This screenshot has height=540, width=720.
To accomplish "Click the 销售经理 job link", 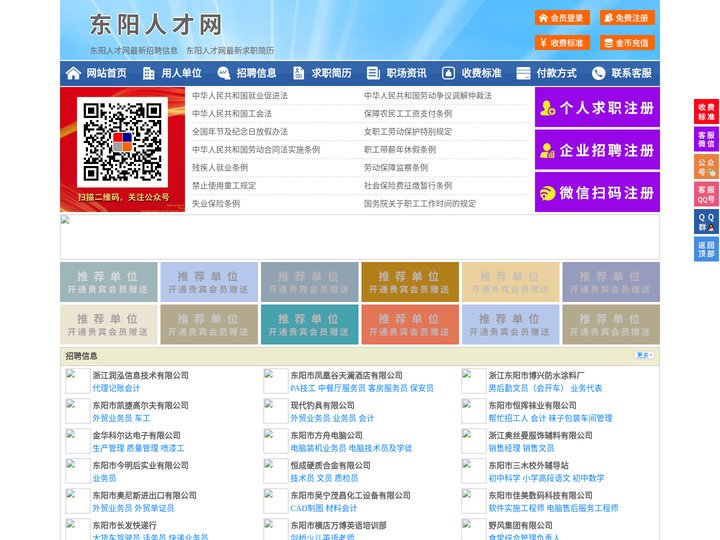I will tap(504, 448).
